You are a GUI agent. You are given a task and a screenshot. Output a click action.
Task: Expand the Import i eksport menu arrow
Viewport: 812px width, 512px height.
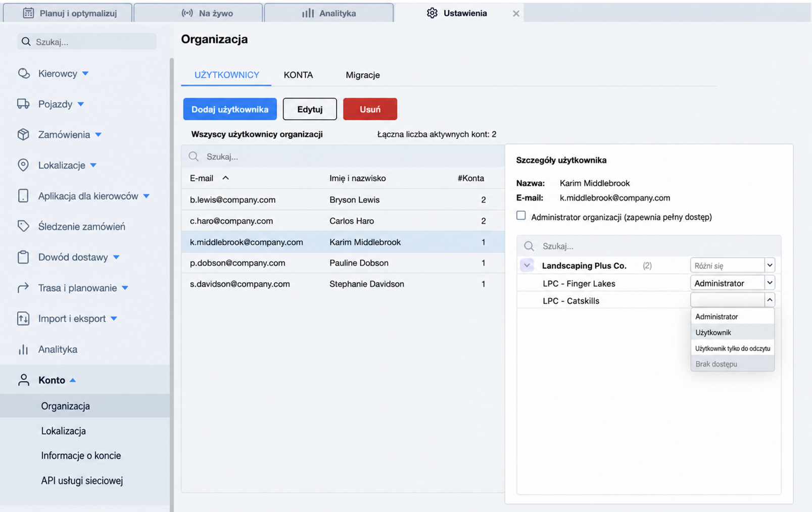tap(114, 319)
